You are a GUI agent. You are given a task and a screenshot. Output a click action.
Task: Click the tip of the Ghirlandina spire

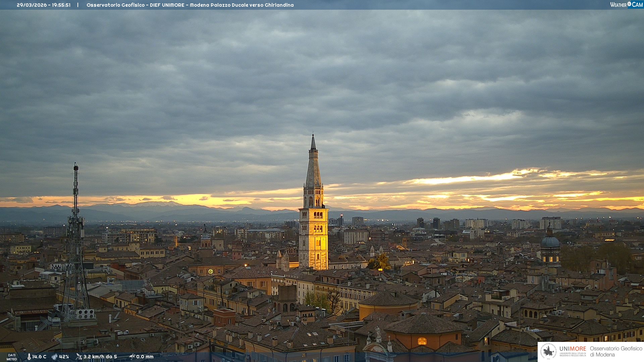(313, 135)
